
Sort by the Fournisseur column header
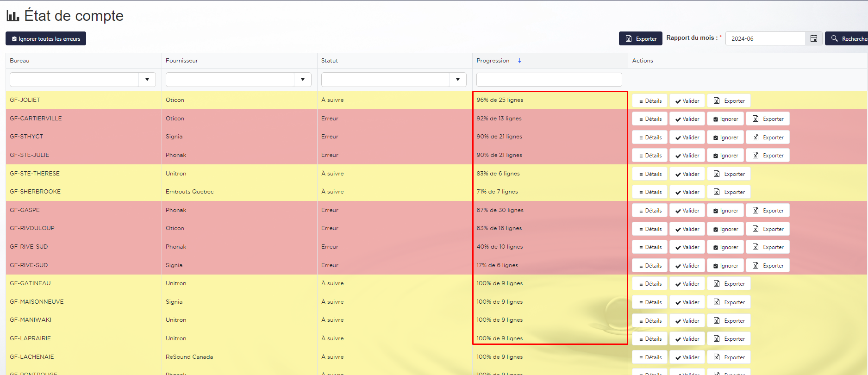tap(181, 61)
